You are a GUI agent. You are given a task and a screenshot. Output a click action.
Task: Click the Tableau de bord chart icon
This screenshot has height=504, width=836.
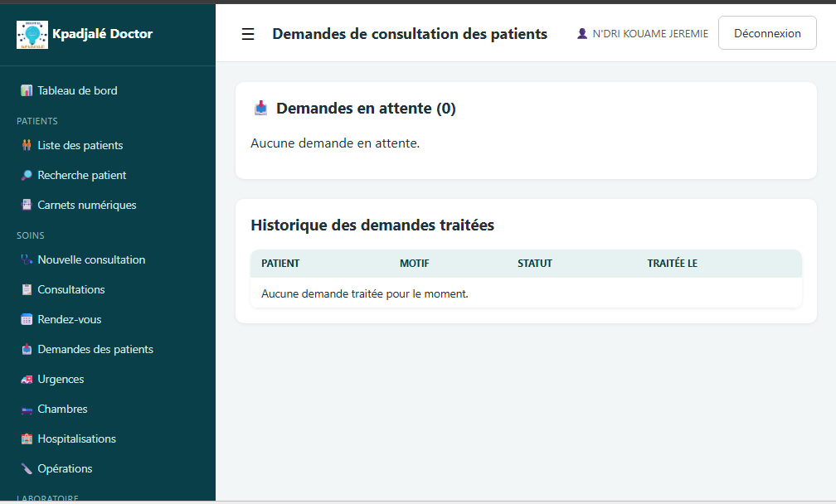[27, 90]
